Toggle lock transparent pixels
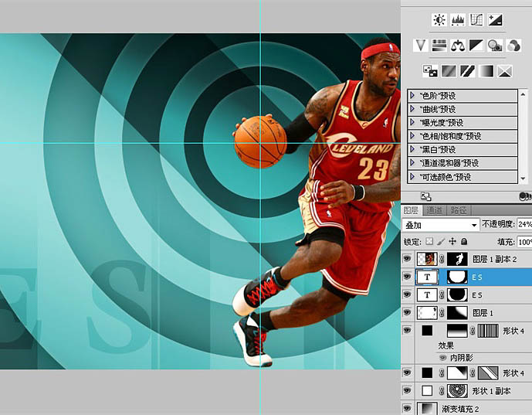The image size is (532, 415). tap(429, 241)
